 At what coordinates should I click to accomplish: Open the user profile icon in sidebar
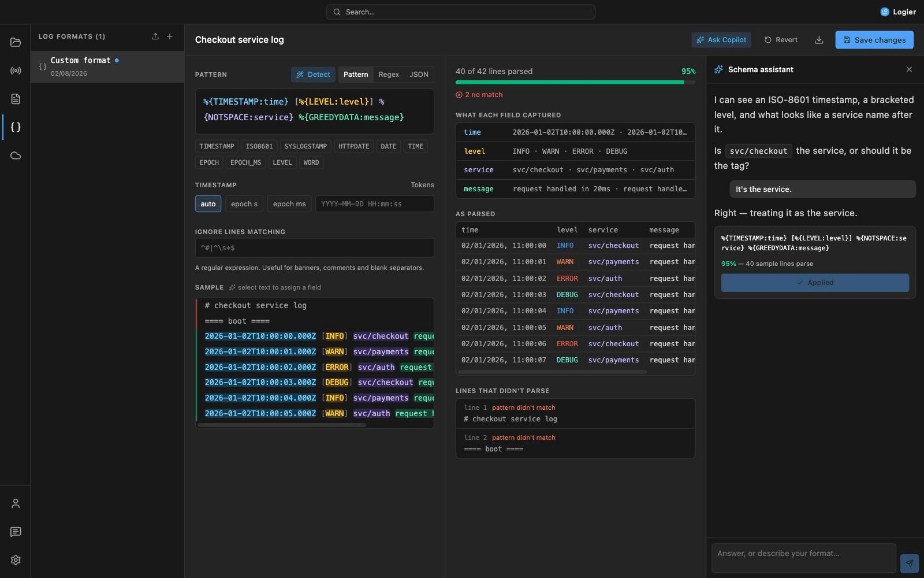[16, 503]
